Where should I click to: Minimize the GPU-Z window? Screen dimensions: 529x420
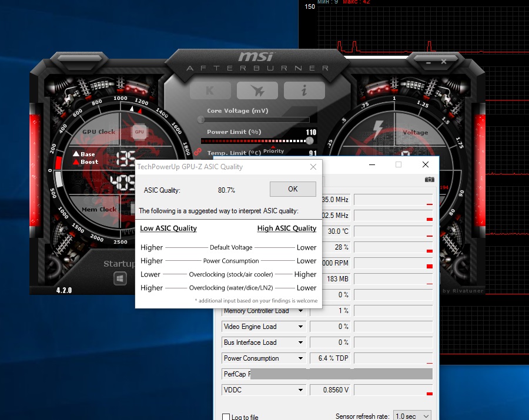pos(372,164)
